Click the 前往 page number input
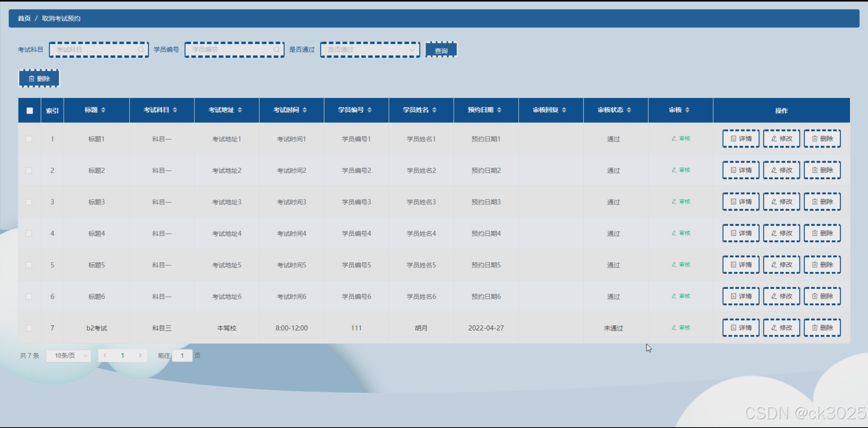 (182, 356)
